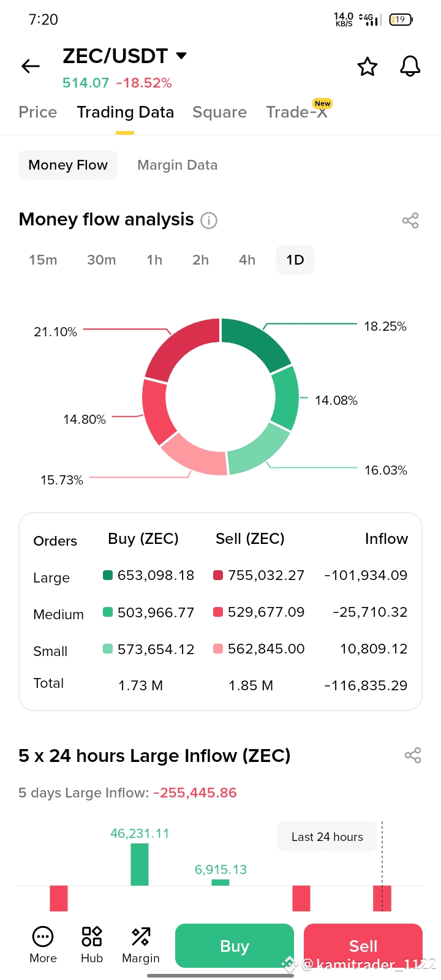The width and height of the screenshot is (441, 980).
Task: Open the Trade-X tab
Action: point(296,112)
